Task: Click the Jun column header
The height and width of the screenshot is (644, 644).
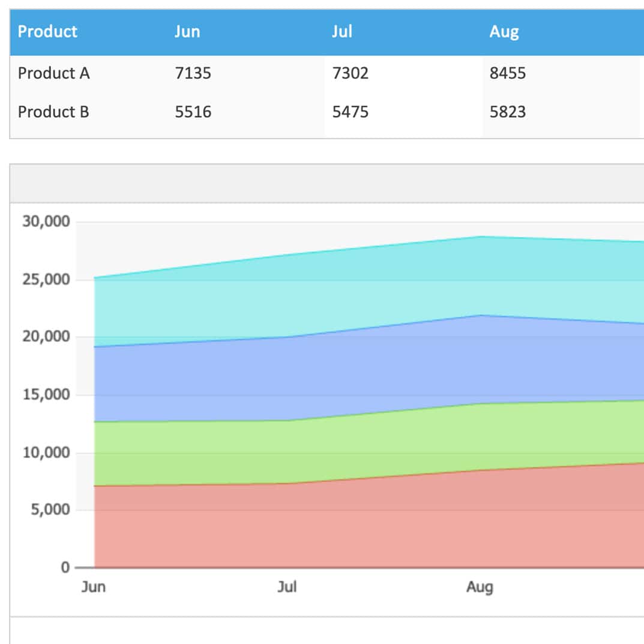Action: tap(187, 32)
